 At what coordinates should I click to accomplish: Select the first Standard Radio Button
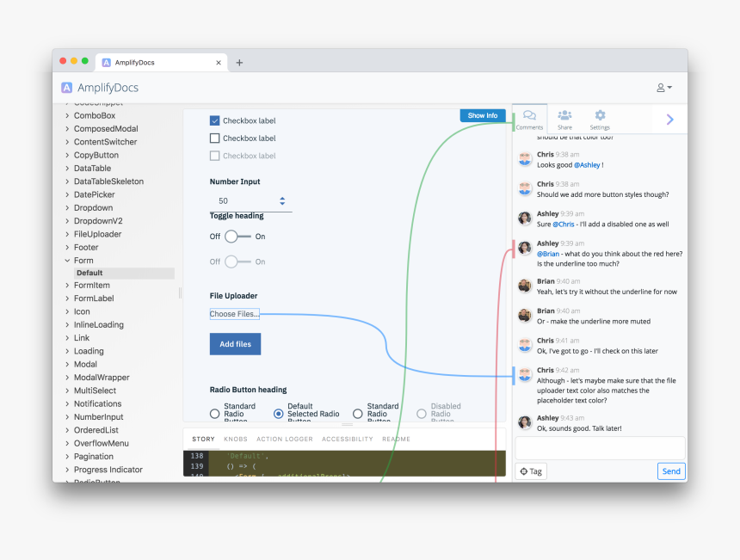tap(215, 414)
